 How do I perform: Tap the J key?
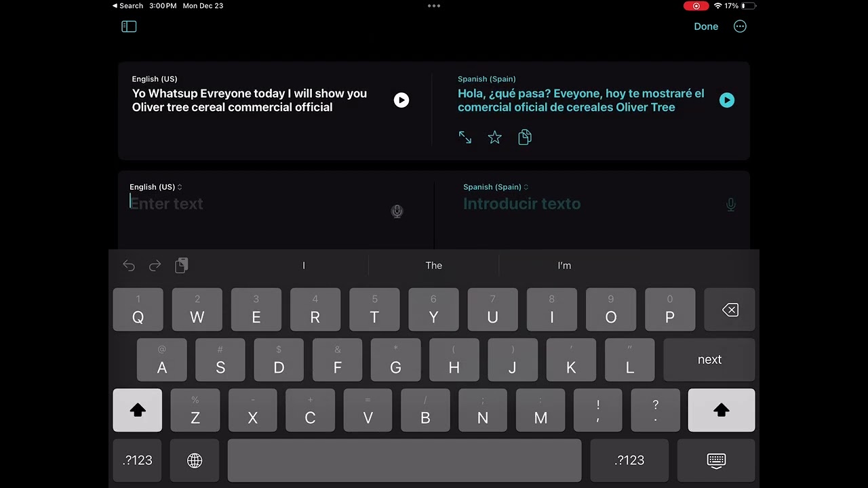pos(513,360)
